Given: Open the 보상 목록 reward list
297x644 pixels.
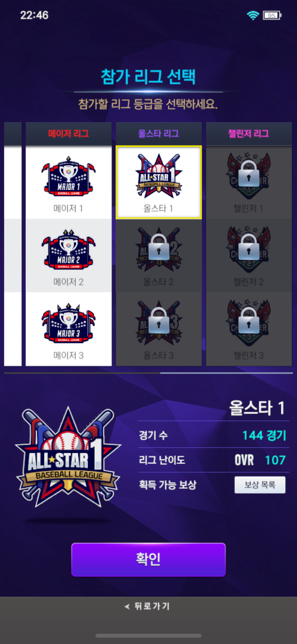Looking at the screenshot, I should click(260, 485).
